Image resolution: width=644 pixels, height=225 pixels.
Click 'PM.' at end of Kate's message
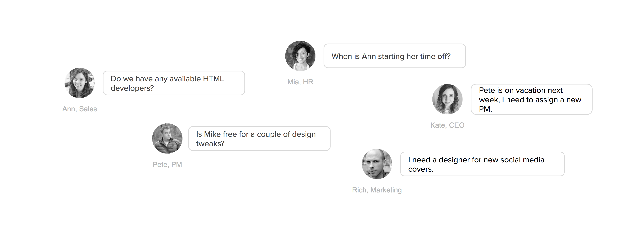click(x=485, y=109)
